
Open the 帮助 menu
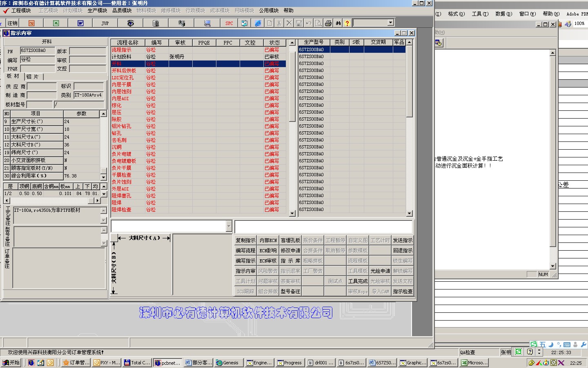[x=288, y=11]
